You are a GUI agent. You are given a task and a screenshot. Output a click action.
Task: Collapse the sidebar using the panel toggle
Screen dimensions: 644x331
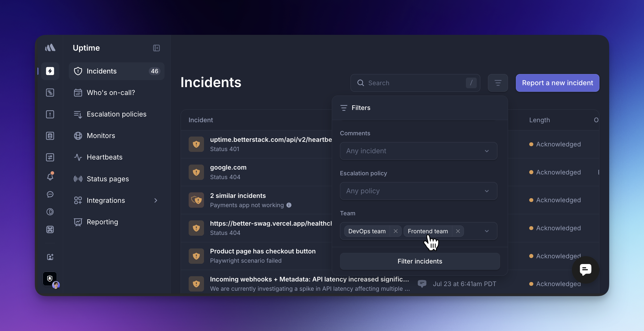point(156,48)
